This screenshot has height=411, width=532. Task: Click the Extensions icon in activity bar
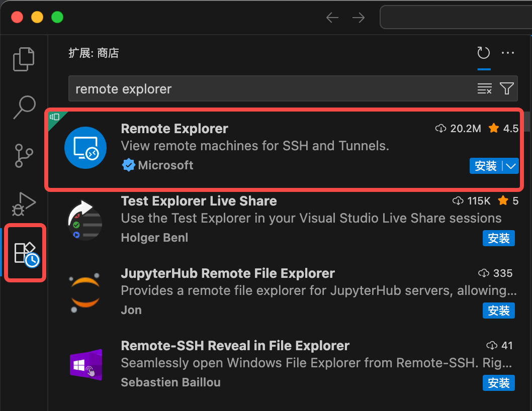26,253
